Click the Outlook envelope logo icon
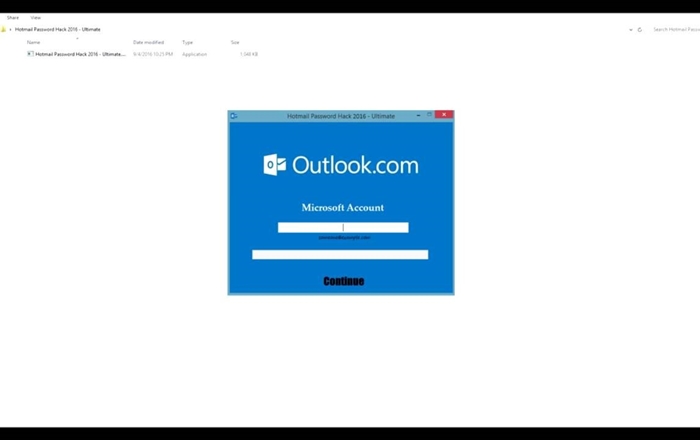This screenshot has width=700, height=440. 275,165
